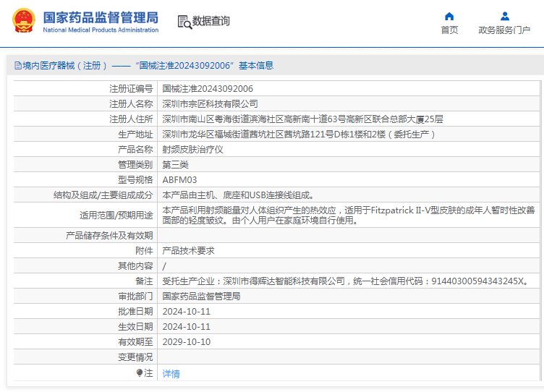The width and height of the screenshot is (544, 392).
Task: Click the 注册人名称 row label
Action: [131, 104]
